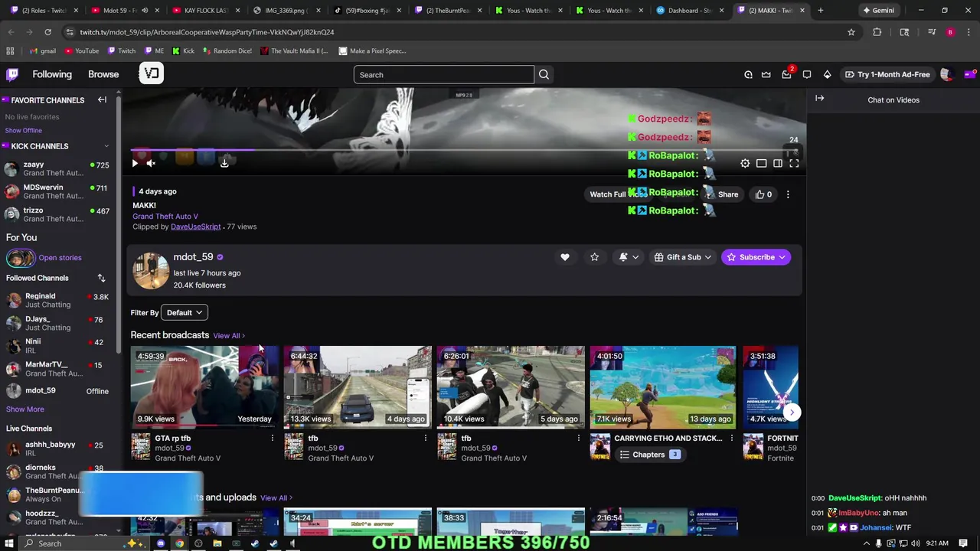Open the Kick bookmark
This screenshot has width=980, height=551.
click(183, 51)
